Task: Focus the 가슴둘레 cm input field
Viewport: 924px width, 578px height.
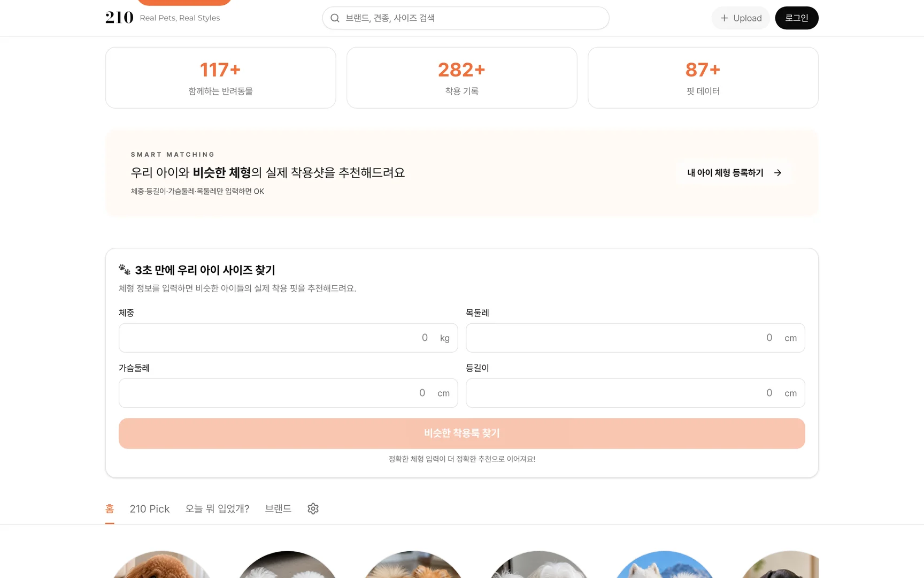Action: (288, 393)
